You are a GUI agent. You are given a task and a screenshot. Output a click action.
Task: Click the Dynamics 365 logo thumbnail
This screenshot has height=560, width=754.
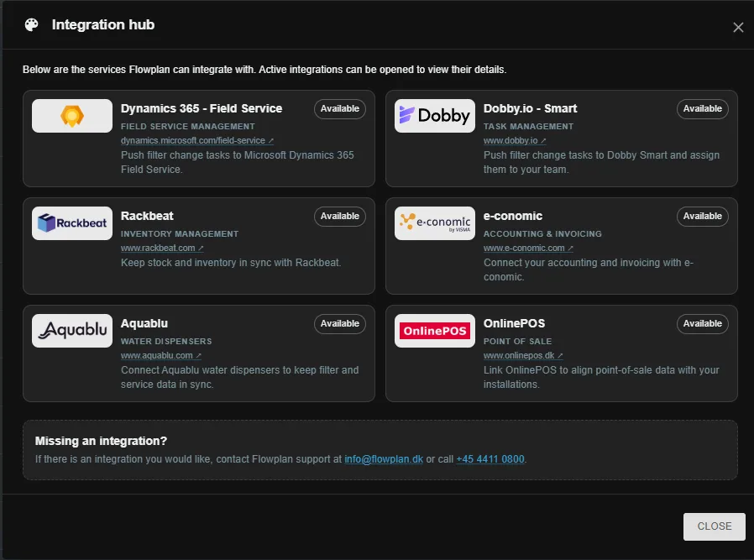[72, 116]
